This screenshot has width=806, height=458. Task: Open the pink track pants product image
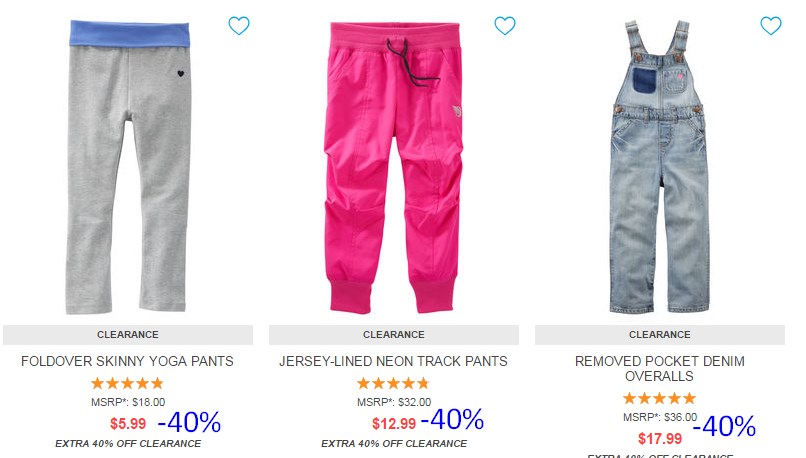pos(393,168)
